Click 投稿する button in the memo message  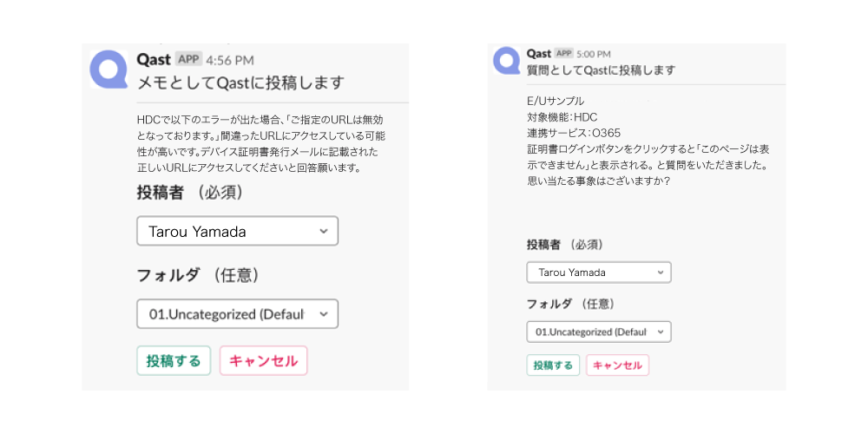tap(174, 360)
